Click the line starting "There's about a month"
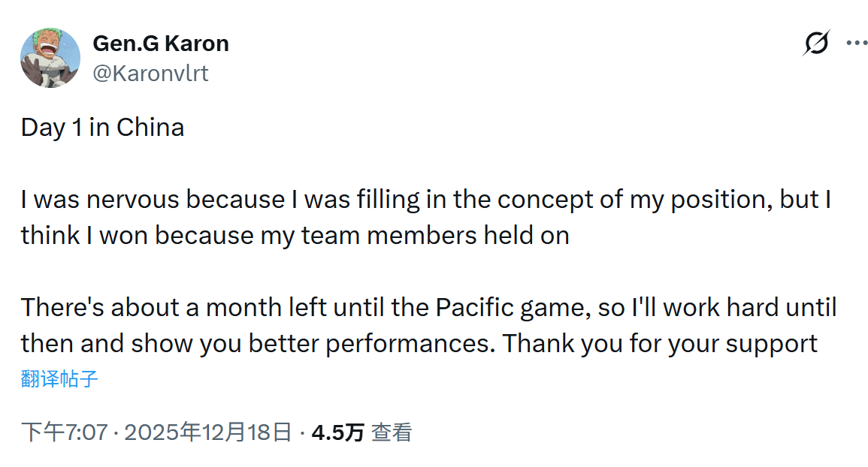Screen dimensions: 868x467 click(x=428, y=308)
